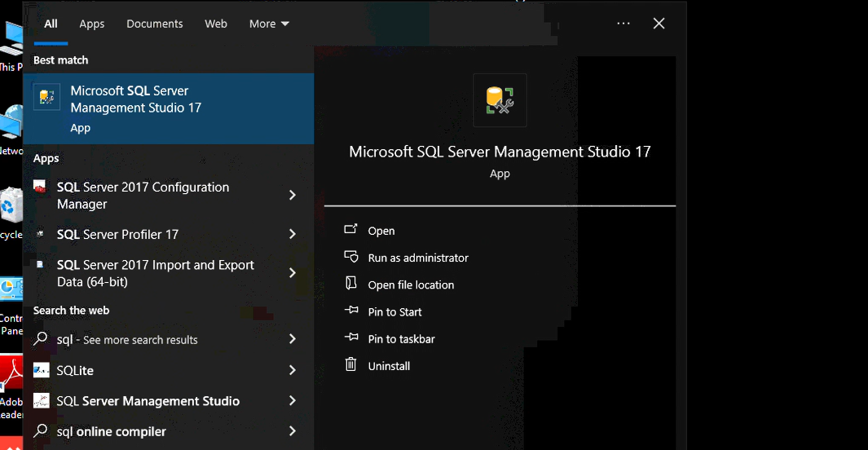This screenshot has height=450, width=868.
Task: Choose Run as administrator
Action: (418, 258)
